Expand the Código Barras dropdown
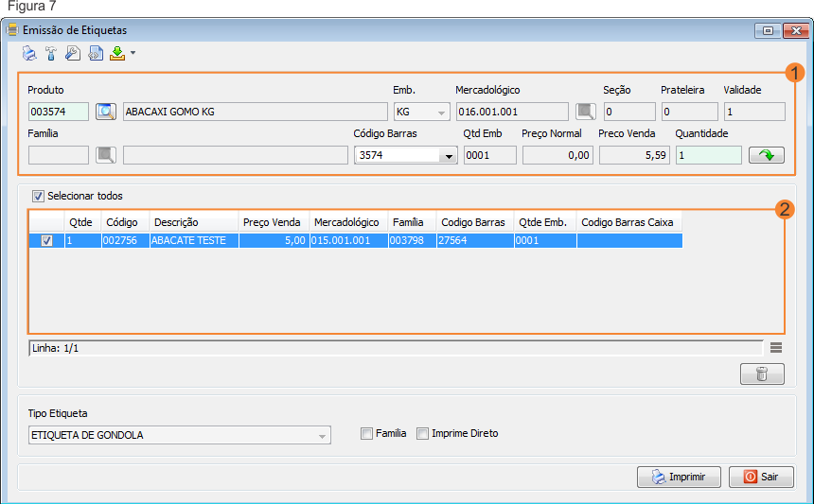 448,156
